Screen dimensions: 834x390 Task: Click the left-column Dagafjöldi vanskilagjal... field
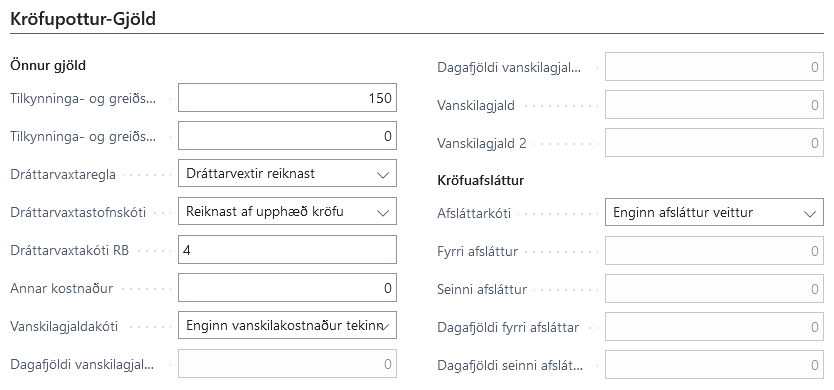point(287,364)
